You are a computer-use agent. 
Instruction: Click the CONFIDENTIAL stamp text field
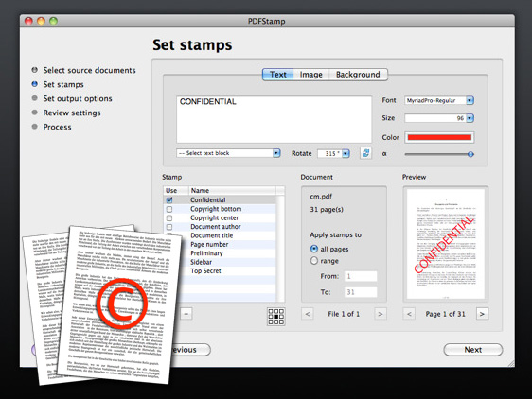pyautogui.click(x=274, y=119)
